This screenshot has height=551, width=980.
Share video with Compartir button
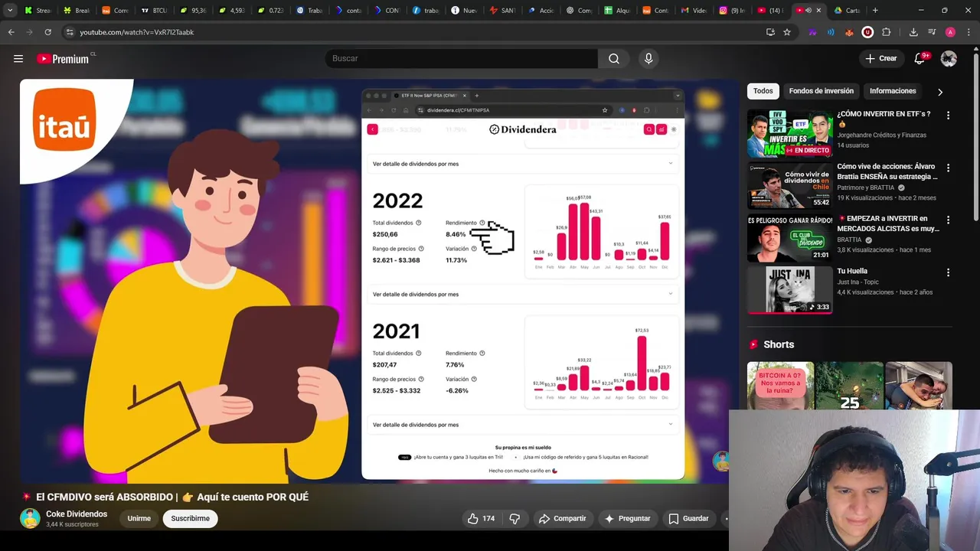click(x=562, y=518)
